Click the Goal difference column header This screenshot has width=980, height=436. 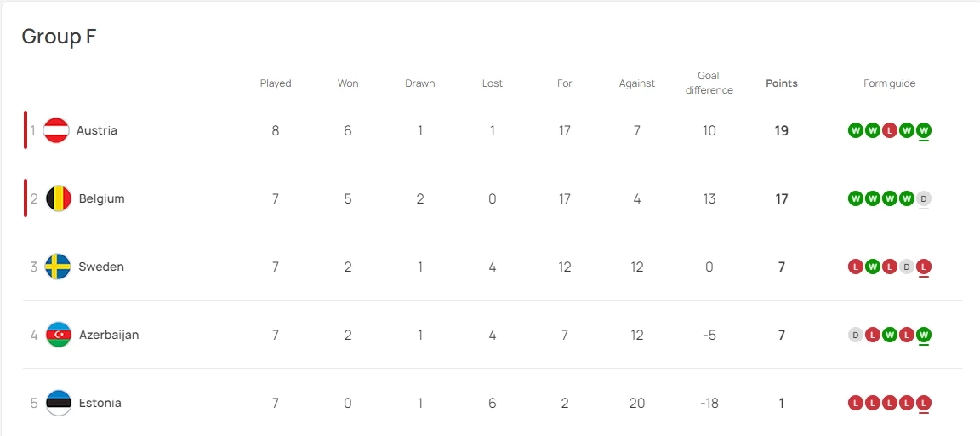709,83
